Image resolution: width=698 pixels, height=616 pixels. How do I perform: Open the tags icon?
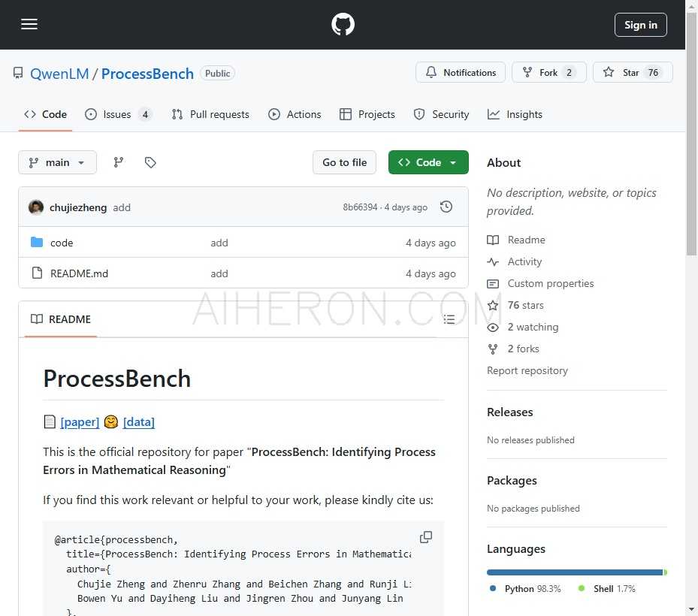click(150, 162)
